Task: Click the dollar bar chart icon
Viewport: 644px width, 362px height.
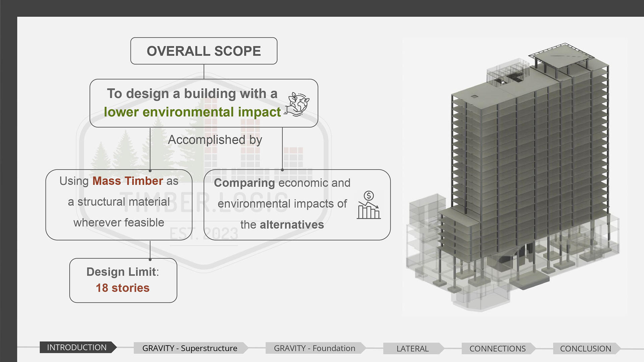Action: 369,205
